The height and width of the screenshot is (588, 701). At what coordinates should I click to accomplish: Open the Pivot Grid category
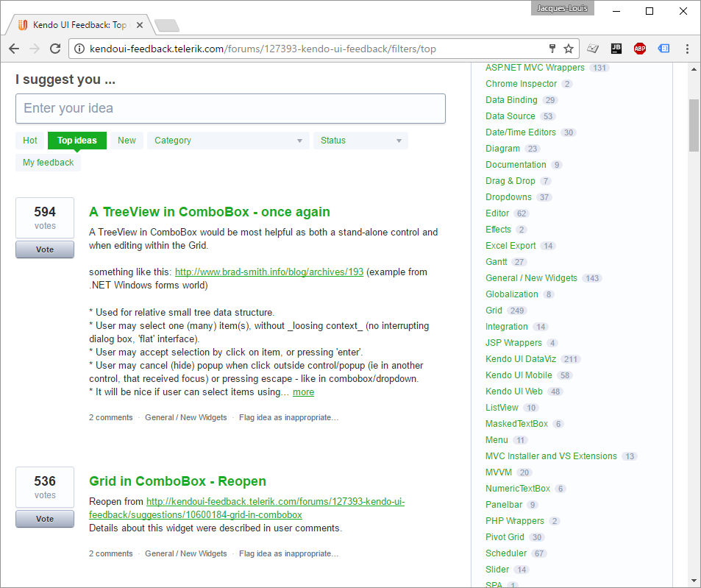[505, 537]
